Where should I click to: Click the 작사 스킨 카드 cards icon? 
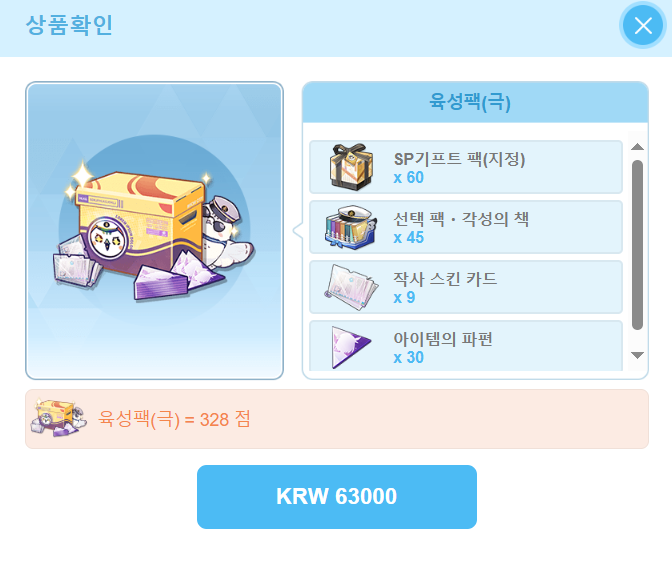click(x=351, y=287)
